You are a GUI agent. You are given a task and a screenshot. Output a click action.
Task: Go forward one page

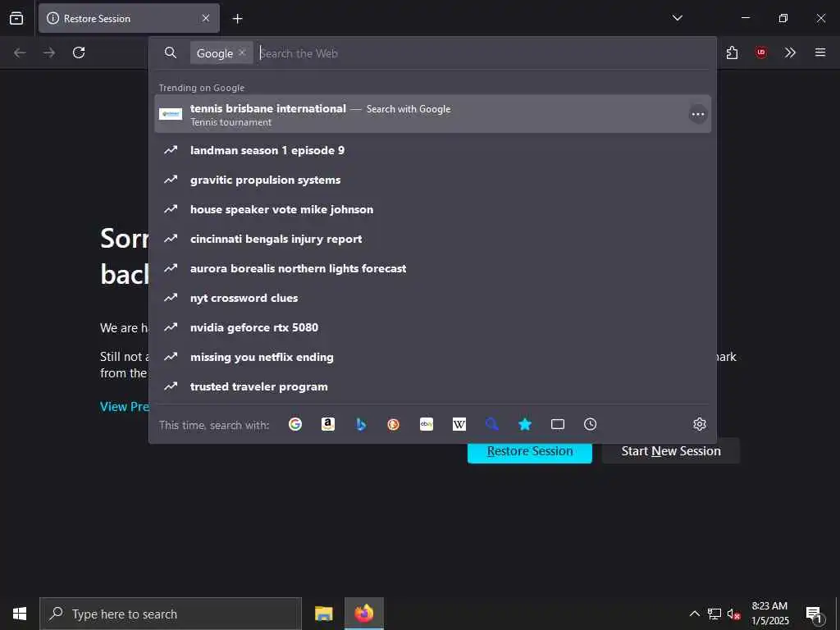(x=49, y=52)
